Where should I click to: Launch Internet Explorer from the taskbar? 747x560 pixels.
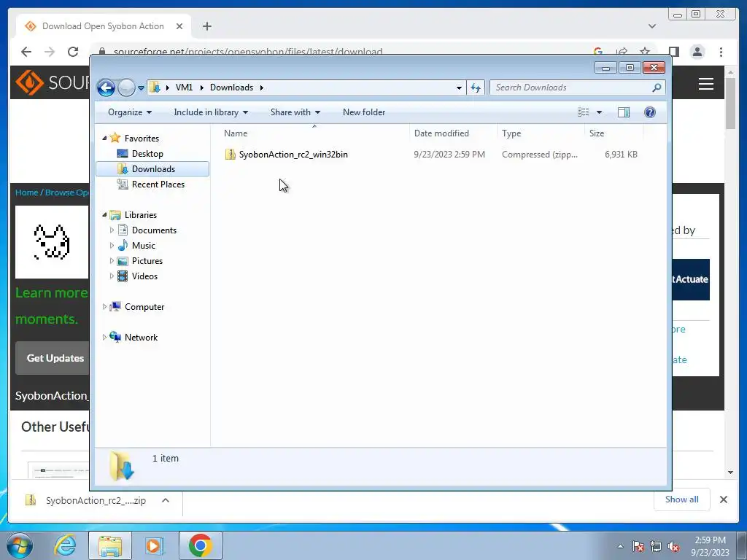(65, 545)
